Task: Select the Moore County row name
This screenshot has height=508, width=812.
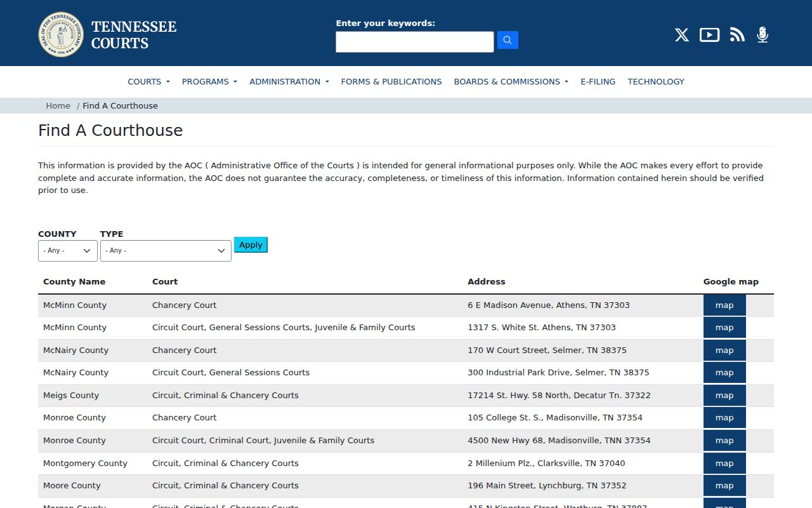Action: click(72, 486)
